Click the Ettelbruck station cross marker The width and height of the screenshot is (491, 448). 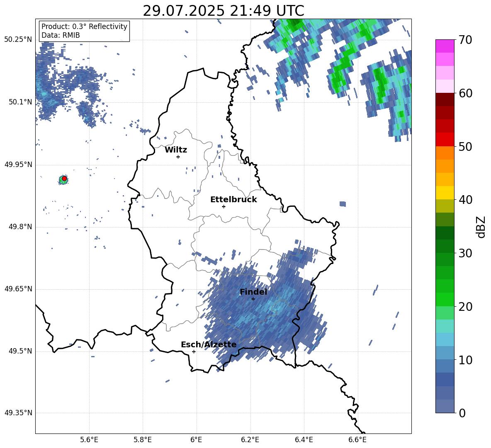[224, 206]
